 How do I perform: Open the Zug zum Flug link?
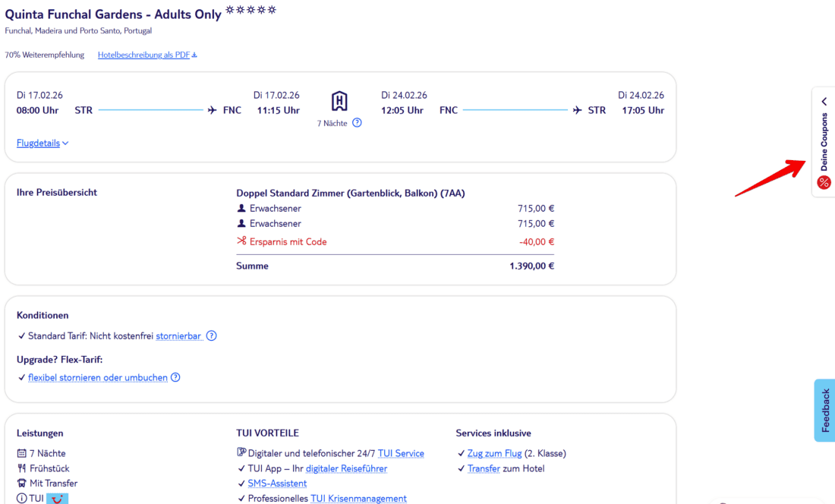point(494,453)
